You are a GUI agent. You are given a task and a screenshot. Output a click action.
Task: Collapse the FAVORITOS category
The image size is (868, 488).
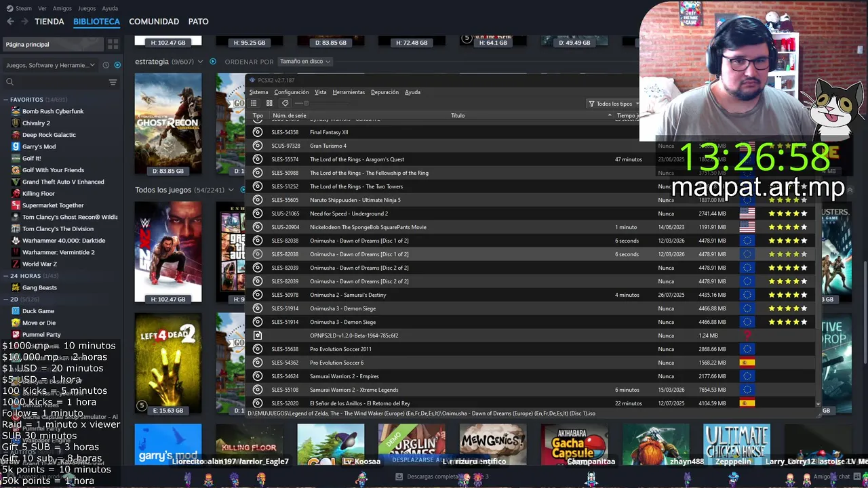(x=6, y=100)
